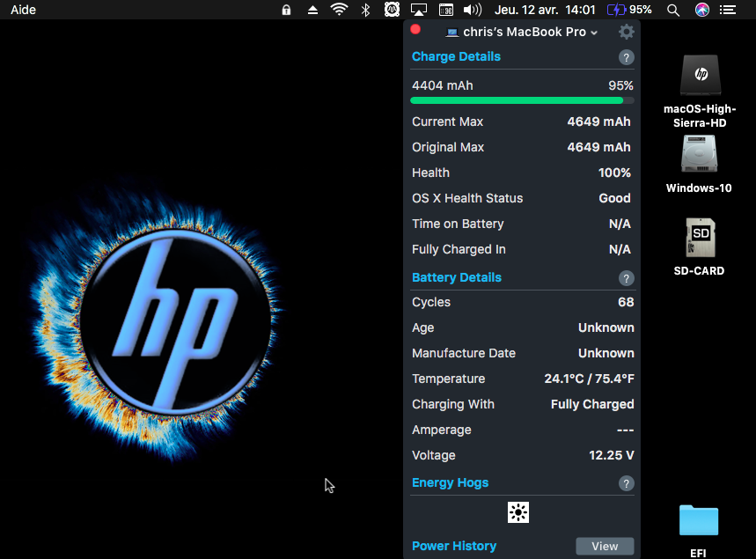
Task: Select the EFI folder on desktop
Action: [x=699, y=520]
